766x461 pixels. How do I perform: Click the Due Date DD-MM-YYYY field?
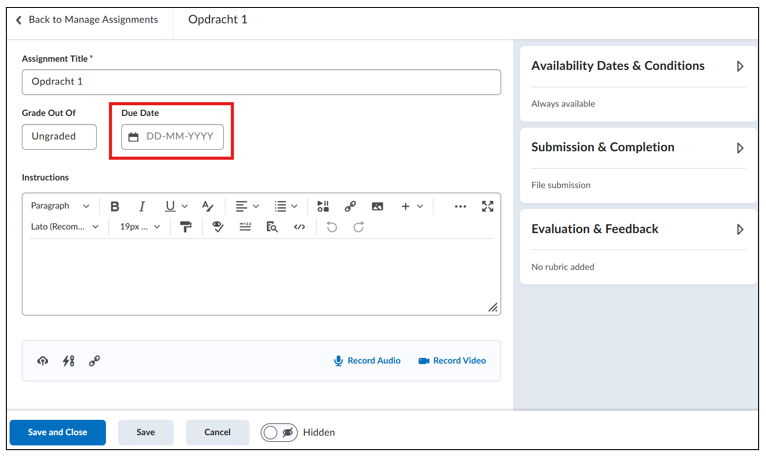tap(172, 137)
